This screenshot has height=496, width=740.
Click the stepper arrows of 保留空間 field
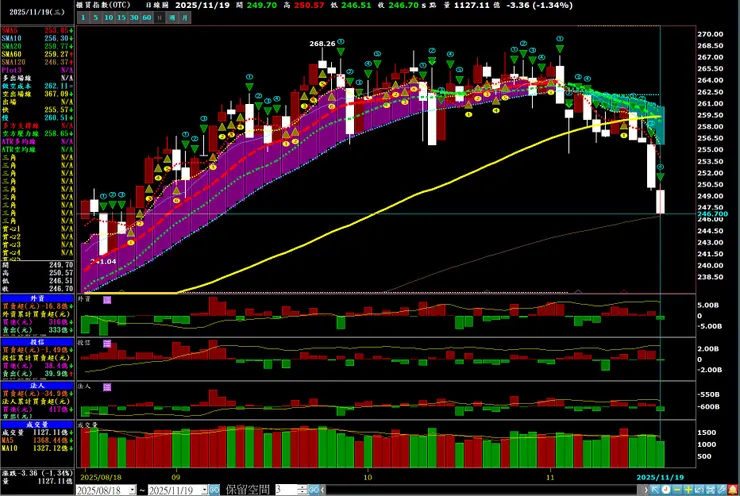pyautogui.click(x=302, y=490)
